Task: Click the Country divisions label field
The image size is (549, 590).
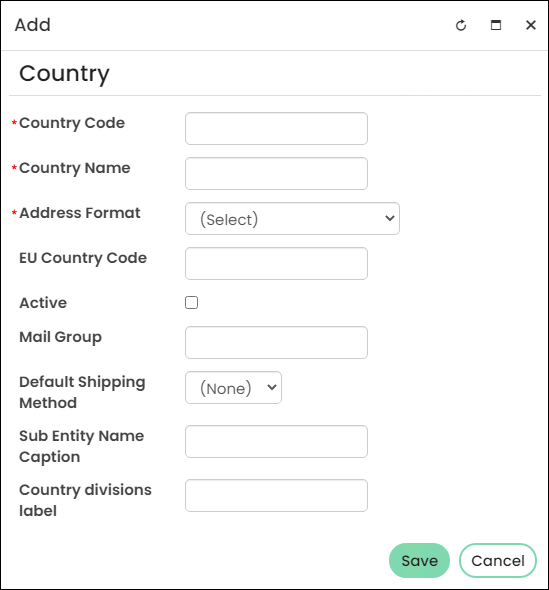Action: 276,495
